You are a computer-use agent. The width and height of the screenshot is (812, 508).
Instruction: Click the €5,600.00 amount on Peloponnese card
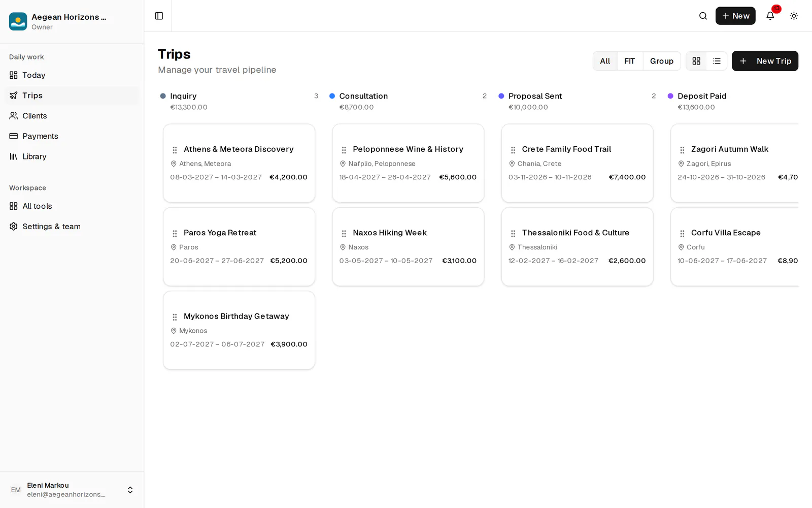pos(458,177)
